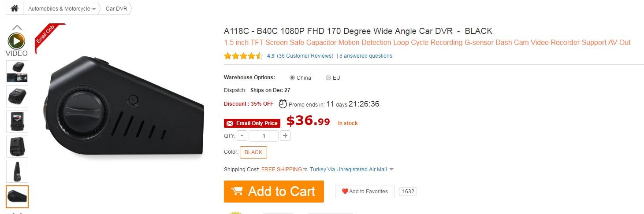Decrease quantity with the minus button
The height and width of the screenshot is (214, 644).
(242, 136)
